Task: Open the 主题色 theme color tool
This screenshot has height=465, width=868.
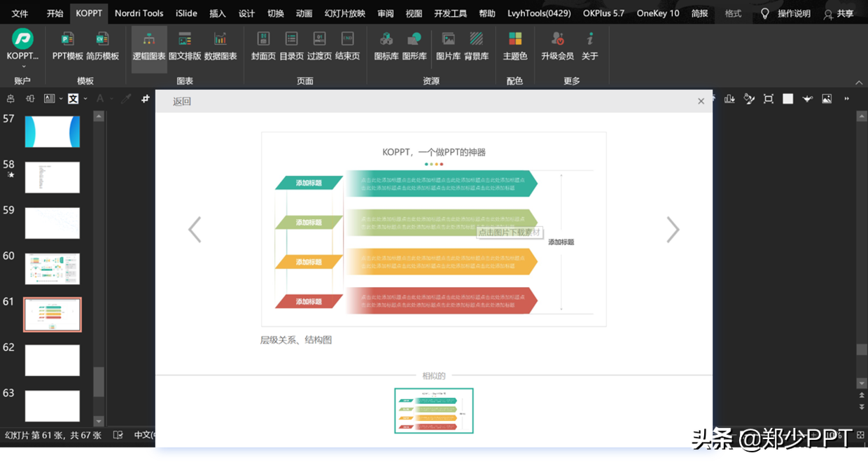Action: pyautogui.click(x=515, y=49)
